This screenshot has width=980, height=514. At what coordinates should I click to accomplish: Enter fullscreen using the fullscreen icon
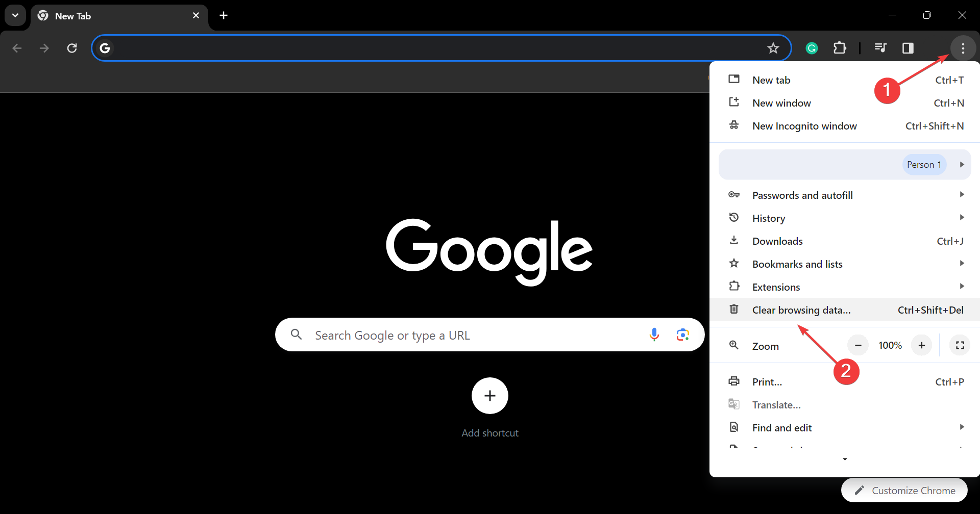click(960, 345)
